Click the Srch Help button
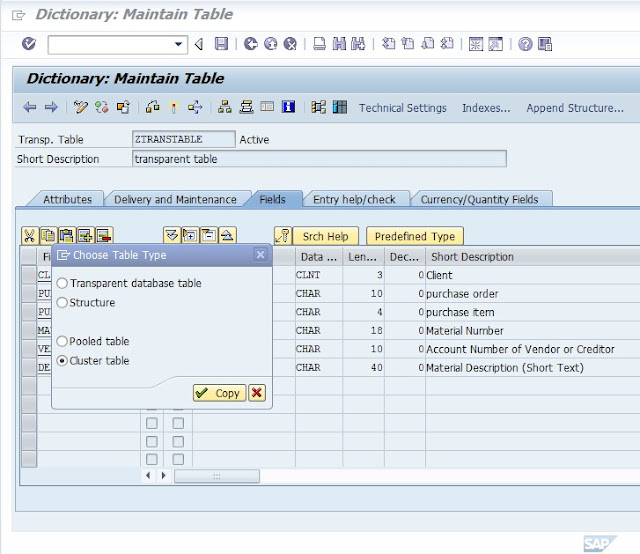Screen dimensions: 640x554 click(325, 236)
